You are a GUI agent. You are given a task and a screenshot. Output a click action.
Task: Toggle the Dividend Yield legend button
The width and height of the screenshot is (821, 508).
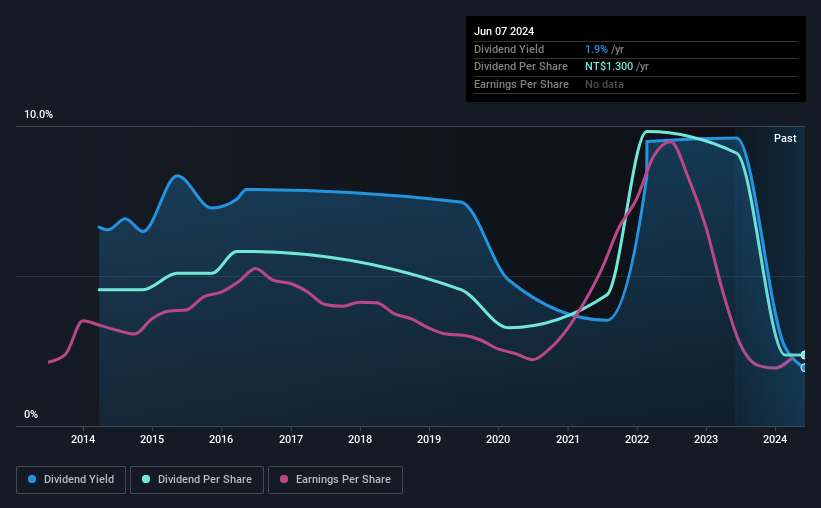click(71, 480)
